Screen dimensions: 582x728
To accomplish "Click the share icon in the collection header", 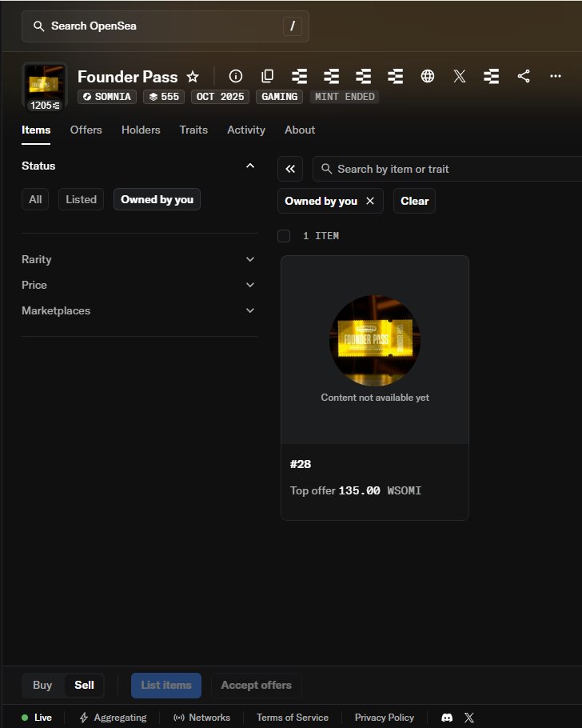I will pyautogui.click(x=524, y=76).
